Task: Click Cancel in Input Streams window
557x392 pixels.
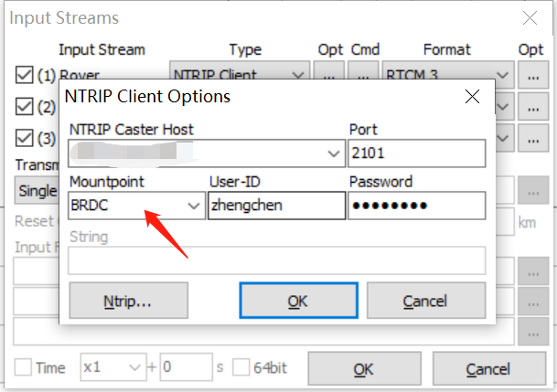Action: pyautogui.click(x=489, y=368)
